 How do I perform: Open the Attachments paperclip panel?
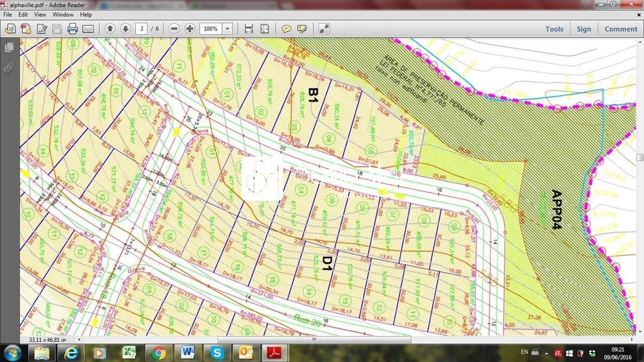(x=8, y=68)
